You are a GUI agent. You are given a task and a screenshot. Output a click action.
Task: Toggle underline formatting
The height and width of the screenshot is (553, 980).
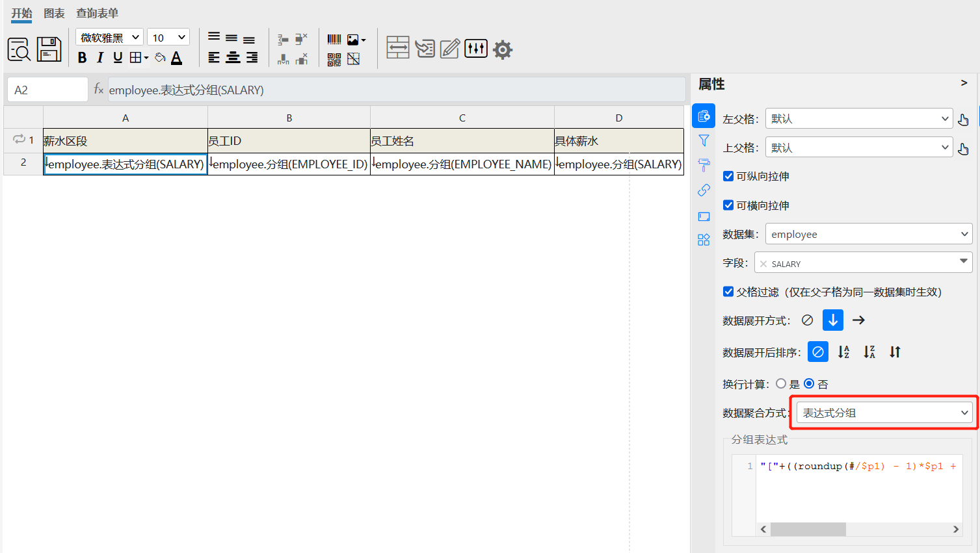pos(118,58)
